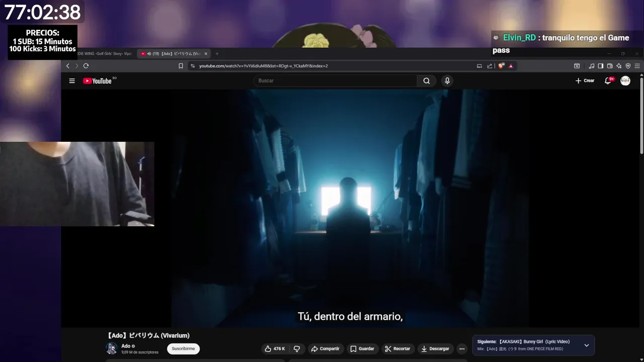Close the Ado Vivarium tab
Image resolution: width=644 pixels, height=362 pixels.
point(206,54)
